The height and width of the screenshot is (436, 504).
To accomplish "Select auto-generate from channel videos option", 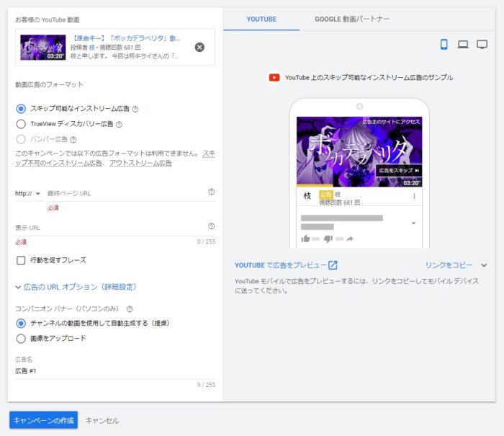I will 21,323.
